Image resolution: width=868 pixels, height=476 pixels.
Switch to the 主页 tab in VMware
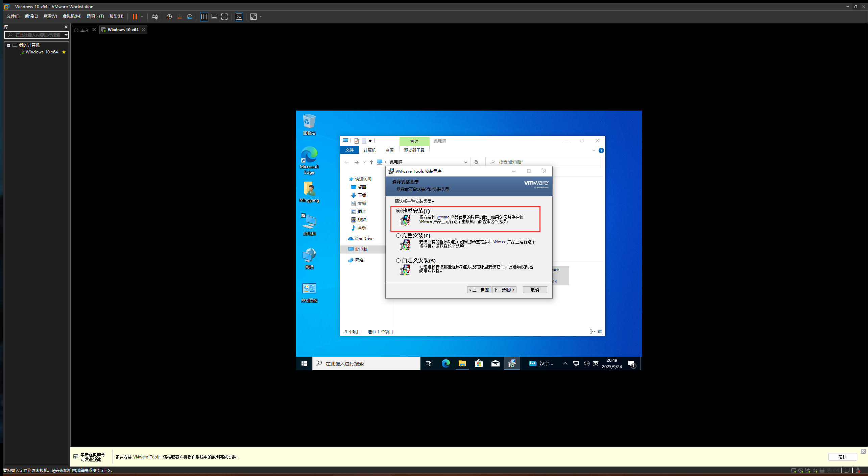(83, 29)
